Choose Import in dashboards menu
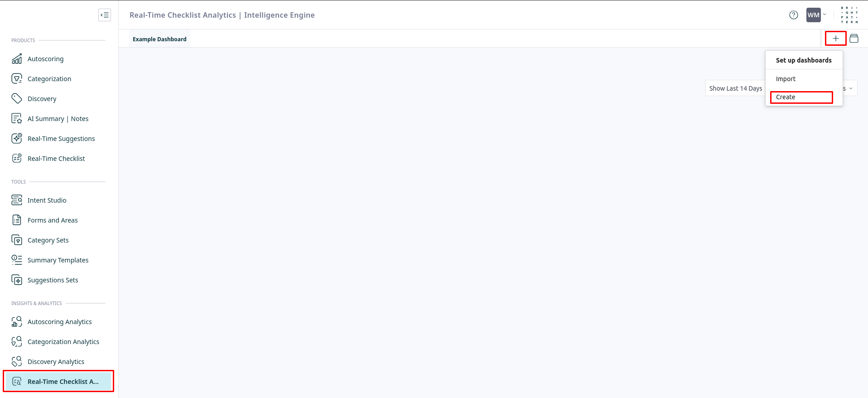The width and height of the screenshot is (868, 398). 786,79
